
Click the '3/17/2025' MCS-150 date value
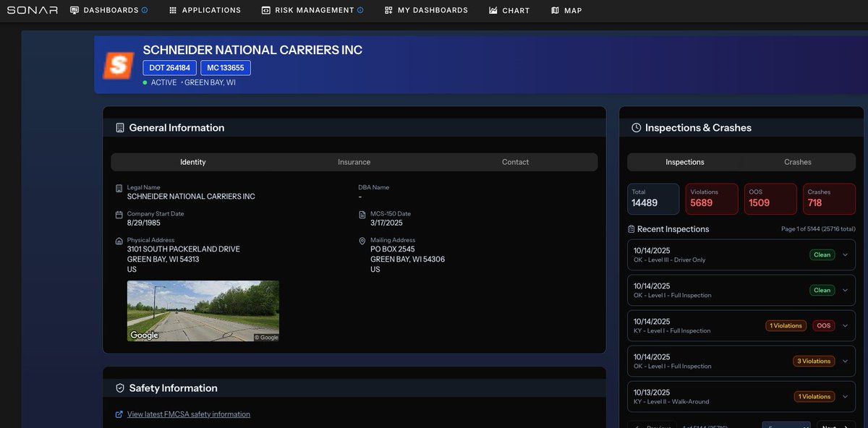pyautogui.click(x=386, y=223)
